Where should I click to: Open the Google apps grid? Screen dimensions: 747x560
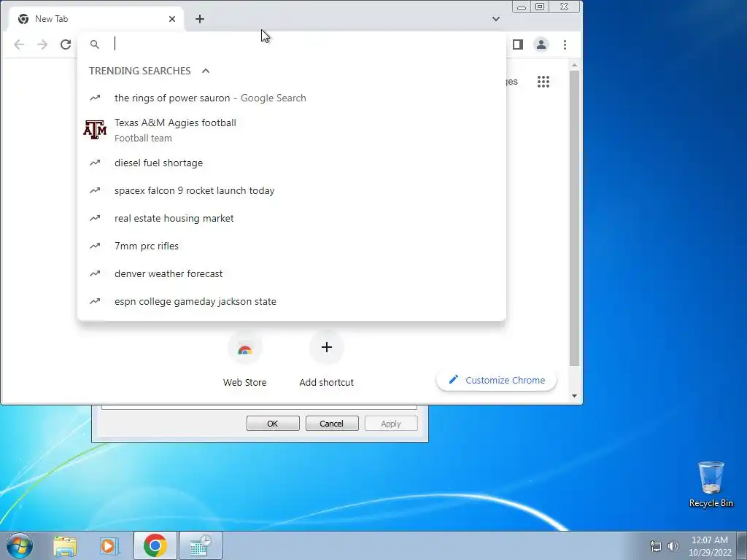[x=543, y=82]
